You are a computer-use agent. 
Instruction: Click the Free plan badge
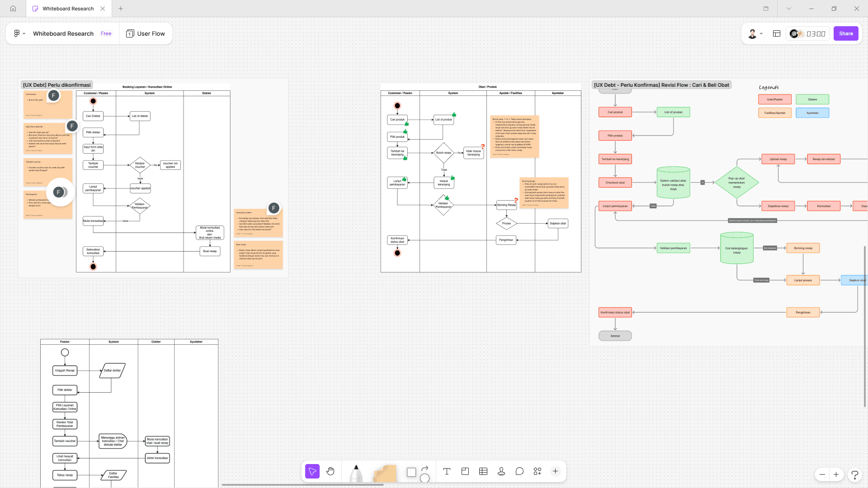click(106, 33)
